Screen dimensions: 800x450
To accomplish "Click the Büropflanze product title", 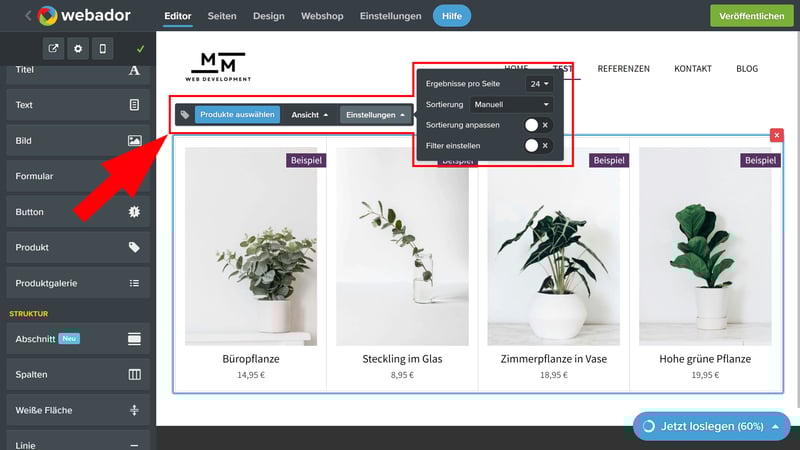I will 251,359.
